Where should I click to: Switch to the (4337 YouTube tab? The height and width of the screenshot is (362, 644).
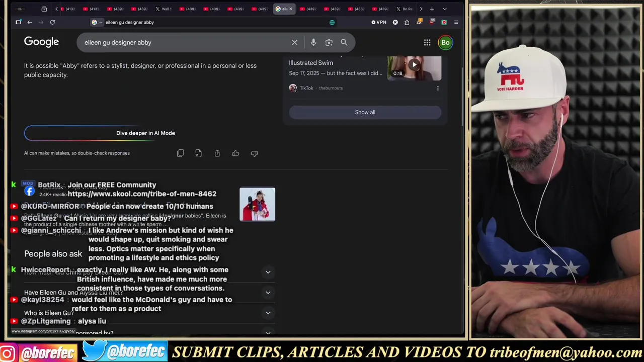coord(356,9)
